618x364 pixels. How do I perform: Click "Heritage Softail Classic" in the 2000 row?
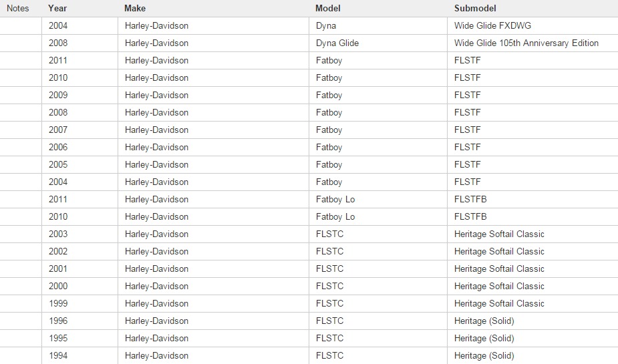click(x=499, y=287)
